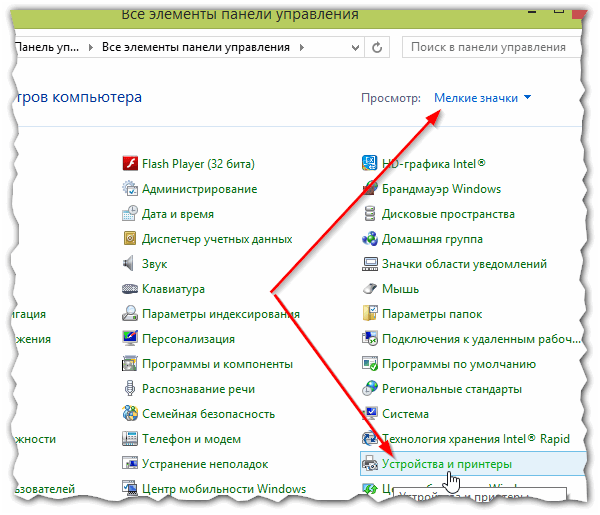Open the Flash Player icon
This screenshot has height=515, width=600.
coord(130,163)
